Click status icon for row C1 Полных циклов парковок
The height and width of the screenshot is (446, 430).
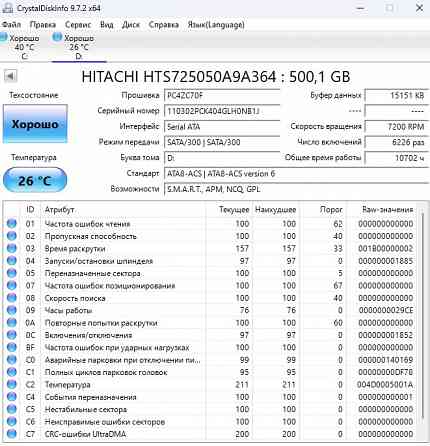coord(12,372)
